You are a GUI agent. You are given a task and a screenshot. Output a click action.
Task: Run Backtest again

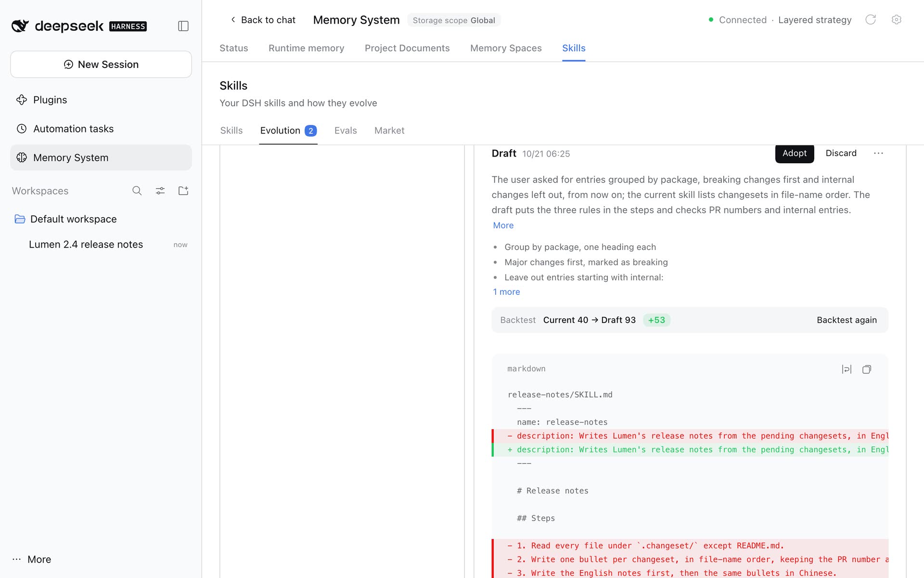point(847,320)
